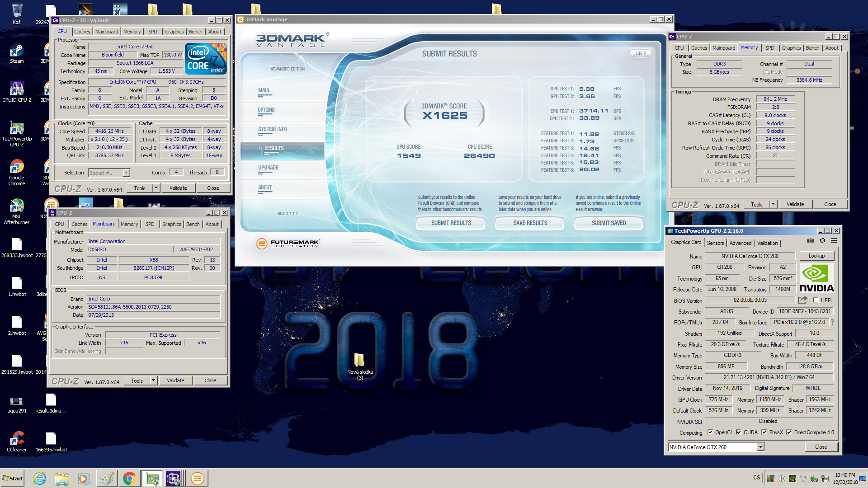Click the SAVE RESULTS button

click(530, 223)
